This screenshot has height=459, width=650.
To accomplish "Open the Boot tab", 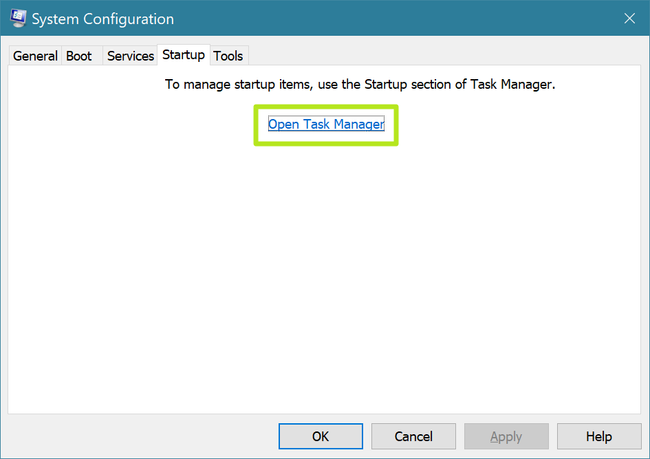I will tap(79, 56).
